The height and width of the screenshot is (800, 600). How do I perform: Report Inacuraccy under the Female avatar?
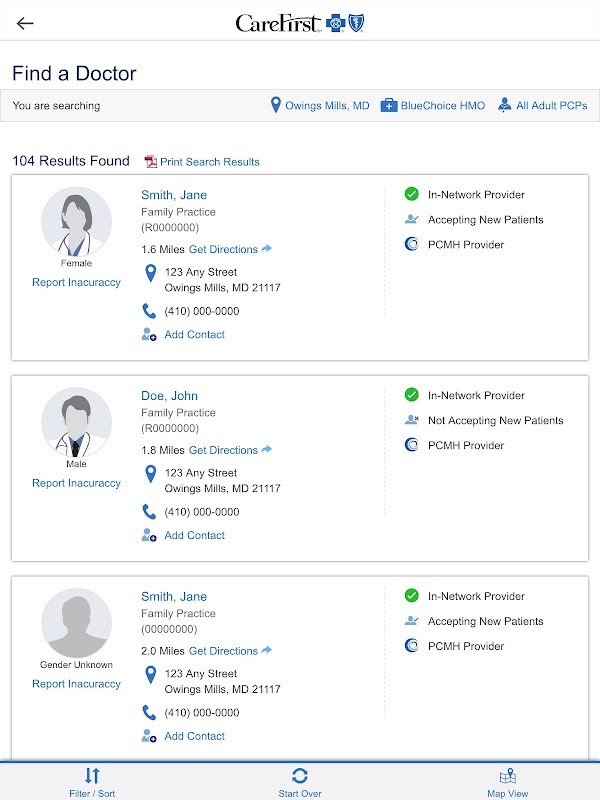[x=77, y=282]
